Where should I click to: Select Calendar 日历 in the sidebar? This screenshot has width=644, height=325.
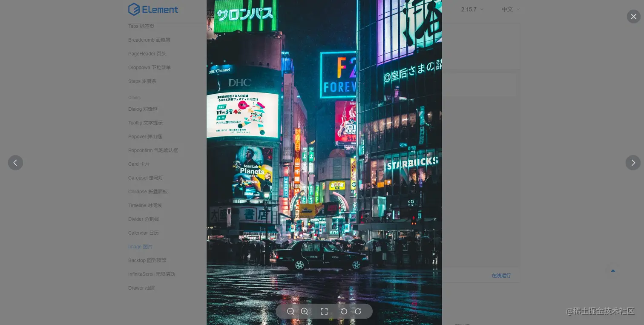point(144,233)
